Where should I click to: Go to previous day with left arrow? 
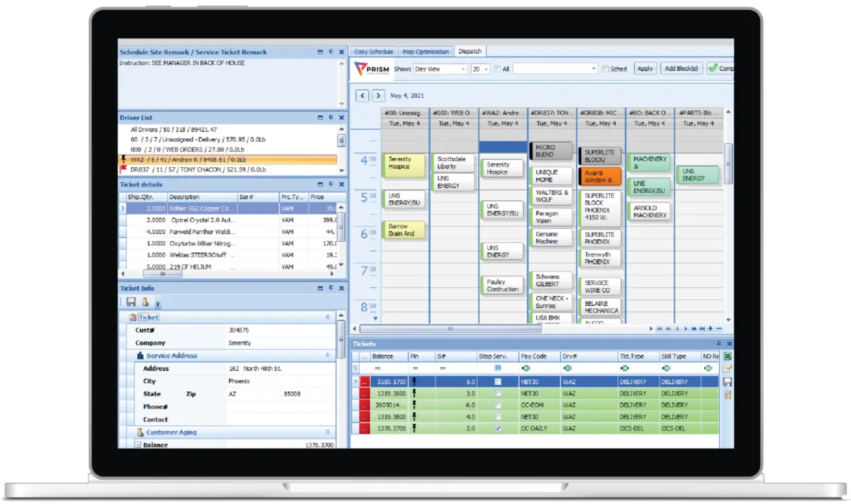(x=362, y=95)
